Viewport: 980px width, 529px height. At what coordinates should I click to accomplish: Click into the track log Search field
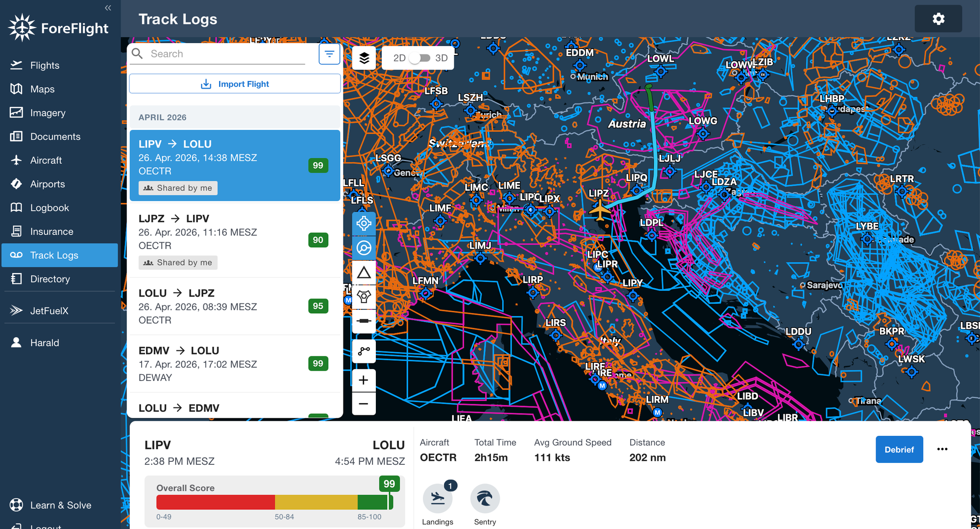[x=227, y=54]
